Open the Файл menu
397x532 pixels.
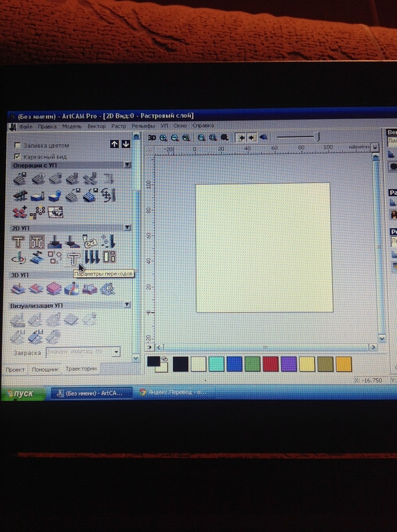(x=25, y=126)
